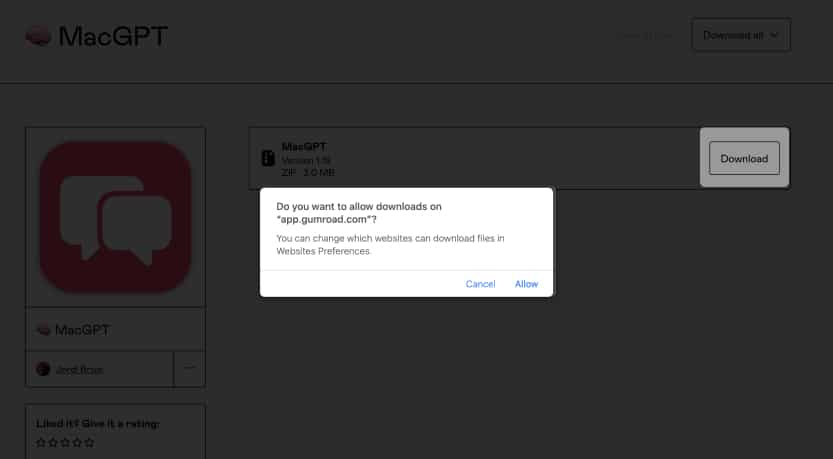Click the MacGPT title in header
This screenshot has width=833, height=459.
point(113,37)
